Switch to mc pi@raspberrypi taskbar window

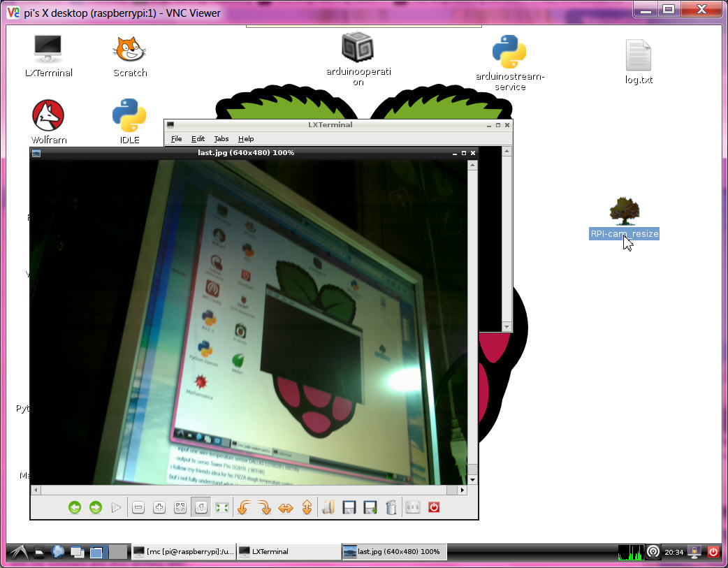click(183, 552)
